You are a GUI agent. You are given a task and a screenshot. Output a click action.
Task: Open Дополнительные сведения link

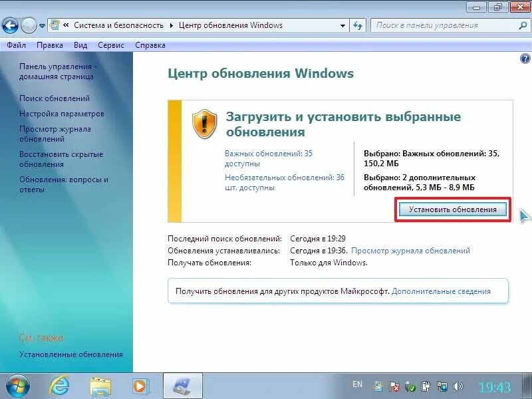click(441, 291)
